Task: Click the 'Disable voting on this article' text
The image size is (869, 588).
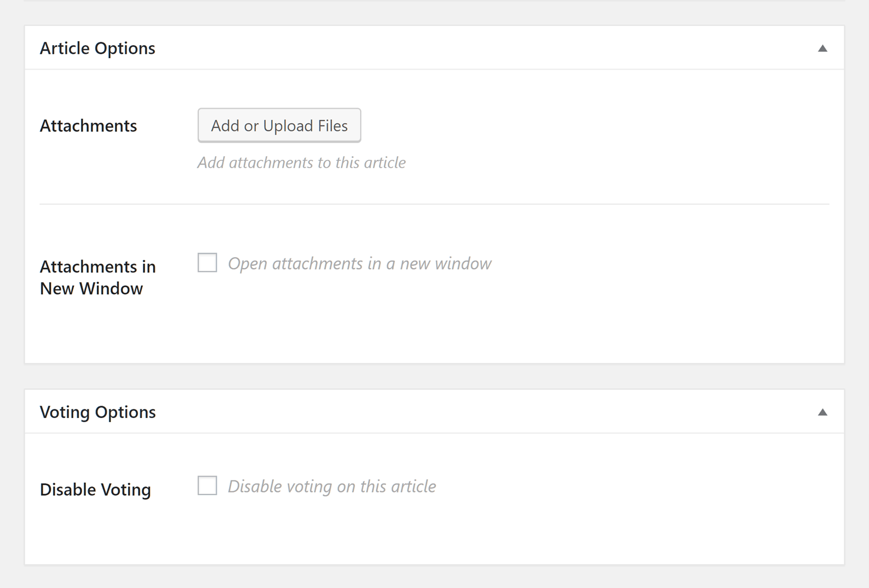Action: coord(332,486)
